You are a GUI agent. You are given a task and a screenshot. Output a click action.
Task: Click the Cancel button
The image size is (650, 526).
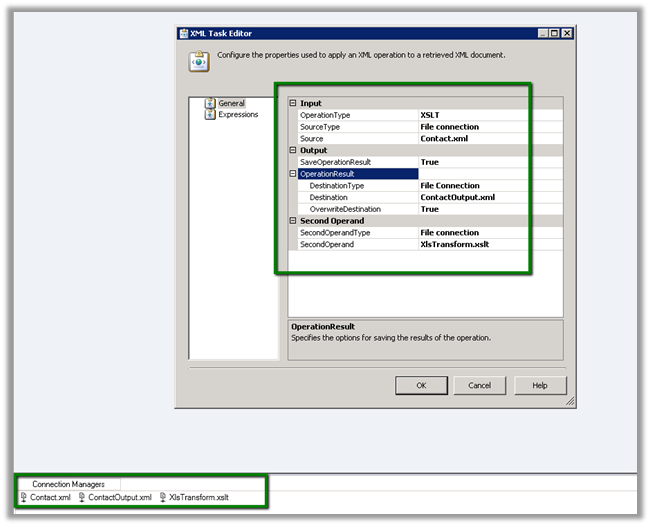(480, 385)
